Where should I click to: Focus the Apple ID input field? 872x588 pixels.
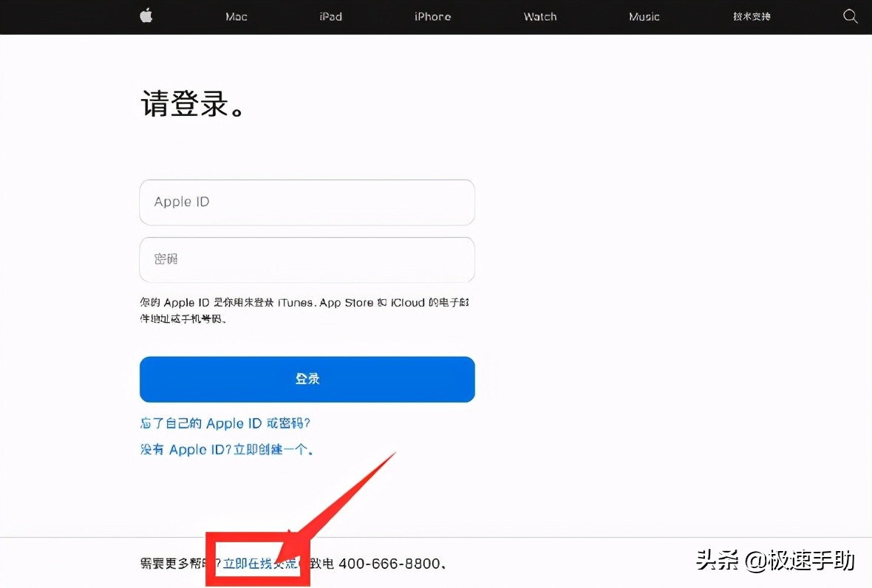click(307, 202)
